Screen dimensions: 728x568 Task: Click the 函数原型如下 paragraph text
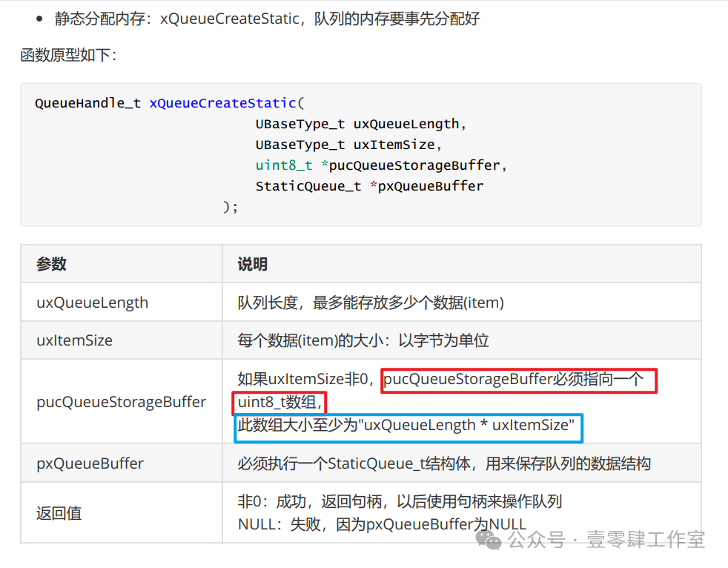68,56
